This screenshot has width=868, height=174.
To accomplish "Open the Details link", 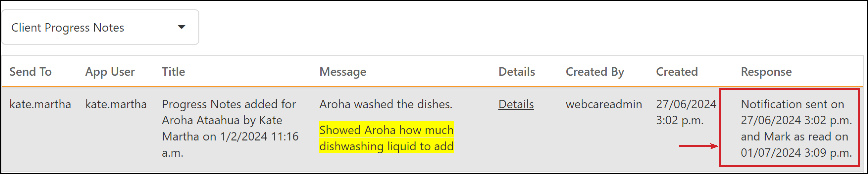I will click(x=516, y=104).
